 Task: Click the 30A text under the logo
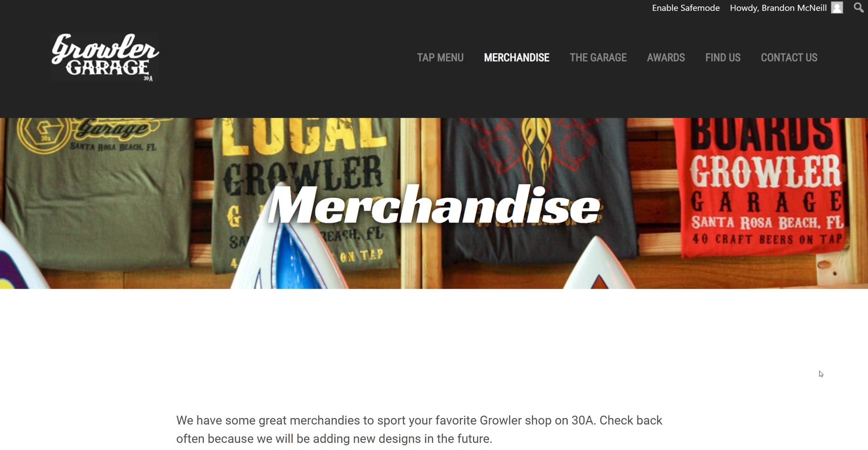[x=148, y=79]
